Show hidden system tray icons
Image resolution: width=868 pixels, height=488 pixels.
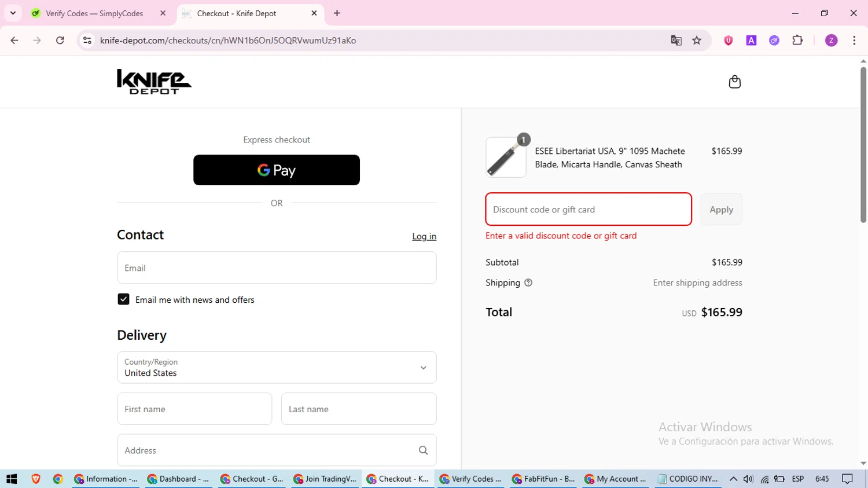click(733, 479)
